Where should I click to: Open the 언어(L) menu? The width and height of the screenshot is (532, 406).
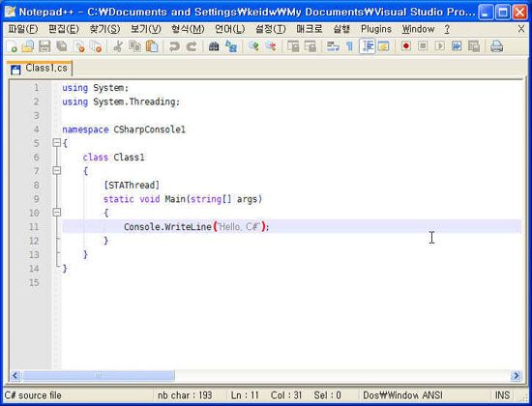tap(229, 29)
